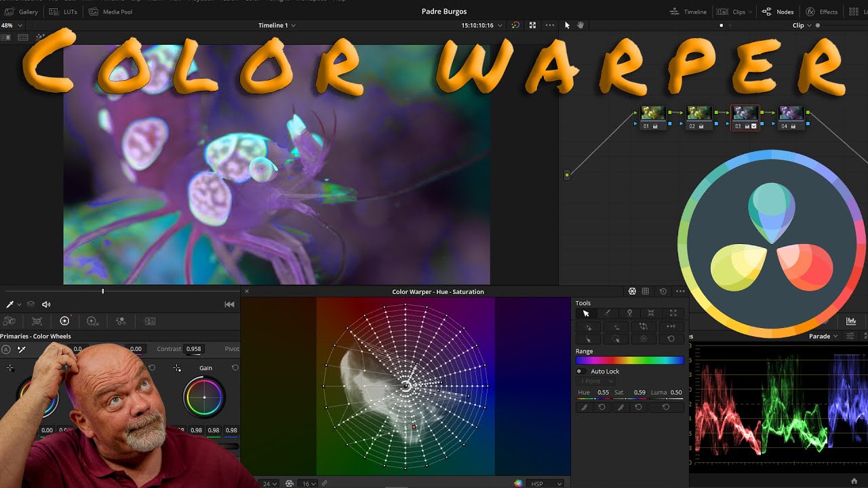
Task: Jump to first frame with skip-back button
Action: (x=229, y=304)
